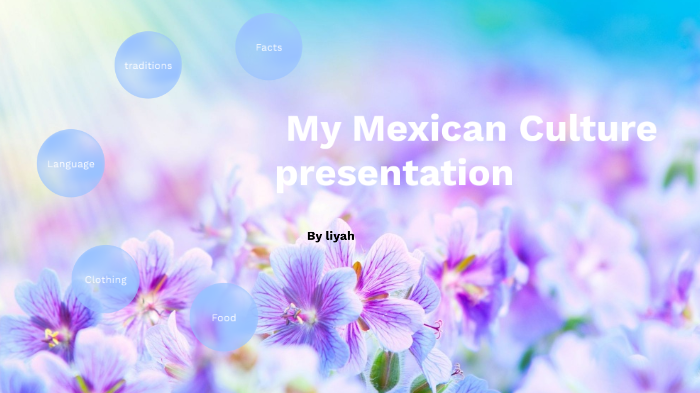Screen dimensions: 700x393
Task: Click the "By liyah" author text
Action: pyautogui.click(x=331, y=236)
